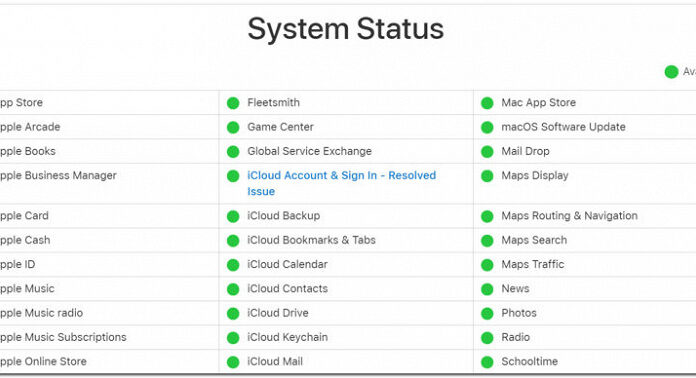Click the green dot next to Maps Search
This screenshot has width=696, height=378.
487,240
